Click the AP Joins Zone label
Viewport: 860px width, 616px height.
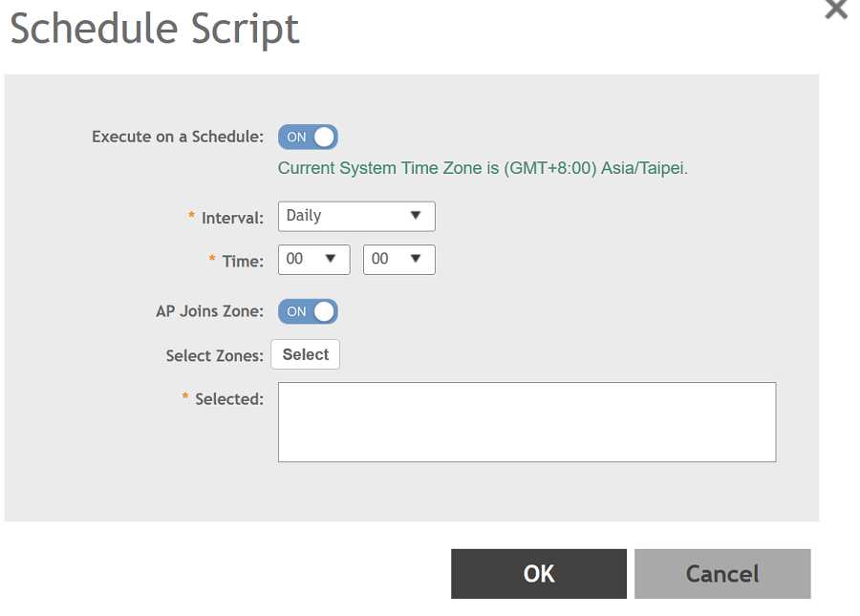click(209, 311)
